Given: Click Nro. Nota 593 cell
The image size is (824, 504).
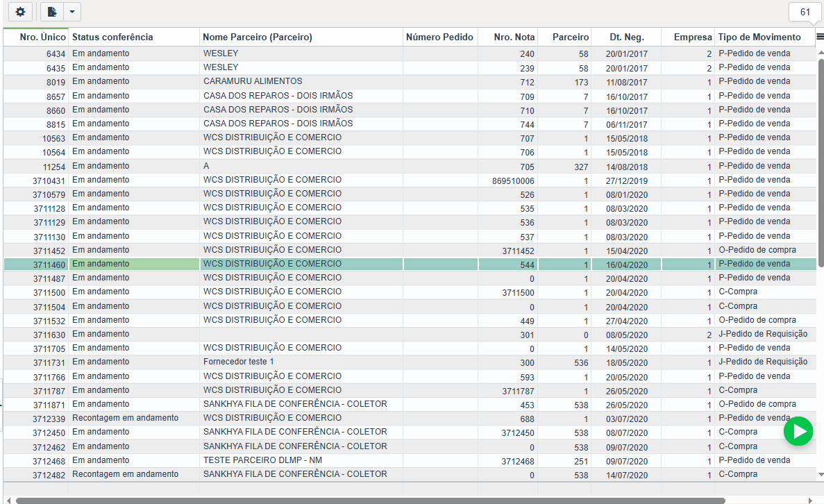Looking at the screenshot, I should click(508, 377).
